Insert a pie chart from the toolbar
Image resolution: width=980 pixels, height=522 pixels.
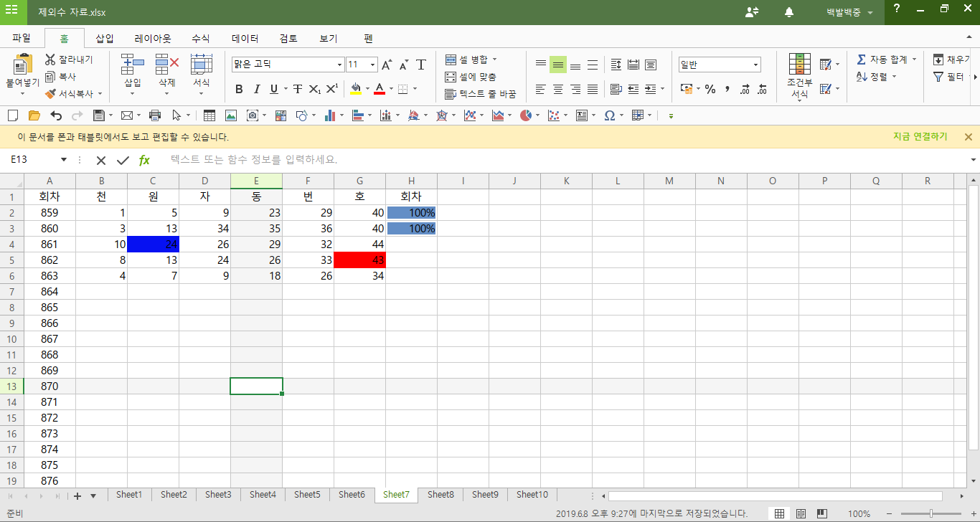pyautogui.click(x=526, y=115)
